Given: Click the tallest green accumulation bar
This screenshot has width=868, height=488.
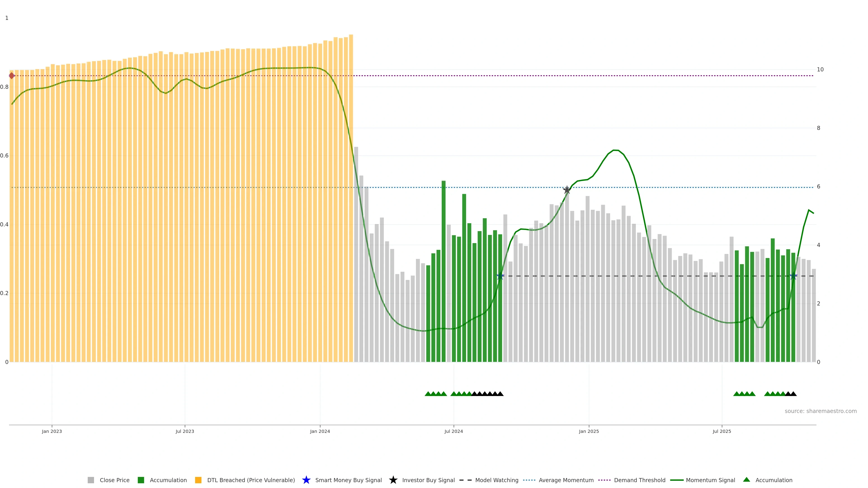Looking at the screenshot, I should pos(443,270).
